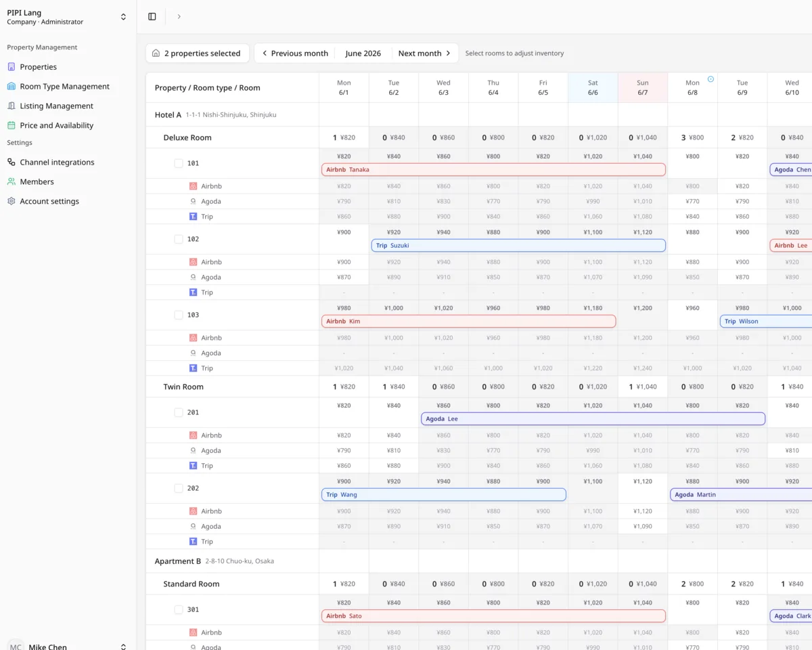Go to the Previous month
The height and width of the screenshot is (650, 812).
click(x=295, y=53)
